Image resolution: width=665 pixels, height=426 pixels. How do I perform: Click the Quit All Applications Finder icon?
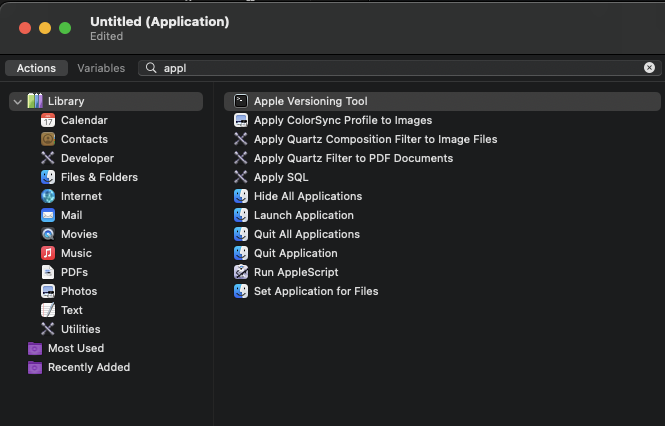(241, 234)
